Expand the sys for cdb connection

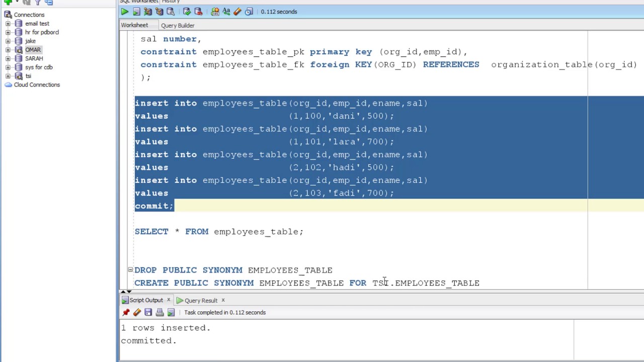(8, 67)
